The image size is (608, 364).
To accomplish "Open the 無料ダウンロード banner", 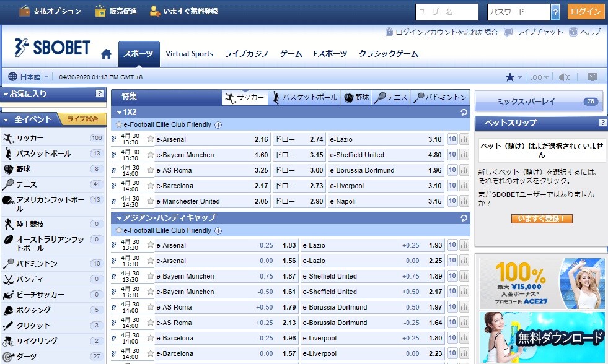I will point(541,337).
